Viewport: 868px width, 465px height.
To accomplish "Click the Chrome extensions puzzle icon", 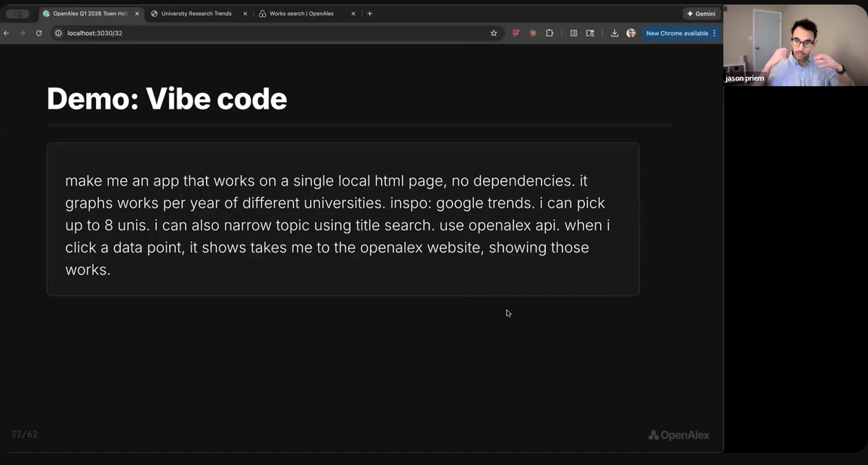I will (x=550, y=32).
